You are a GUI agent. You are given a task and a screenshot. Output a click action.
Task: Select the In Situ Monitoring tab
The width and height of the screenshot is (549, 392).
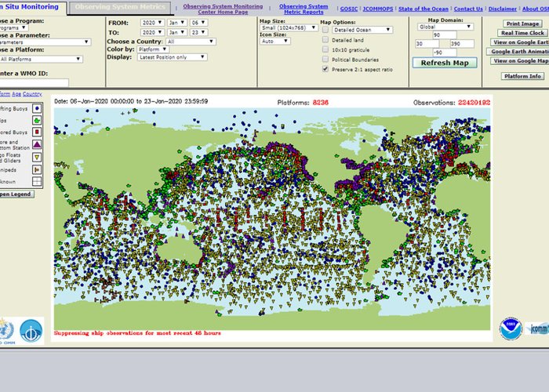coord(30,7)
